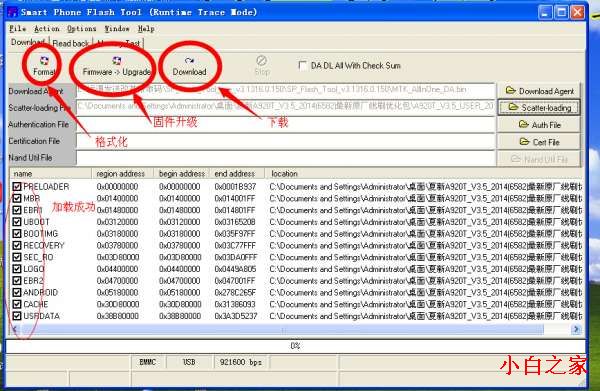Click the Format toolbar icon
This screenshot has width=600, height=391.
44,66
